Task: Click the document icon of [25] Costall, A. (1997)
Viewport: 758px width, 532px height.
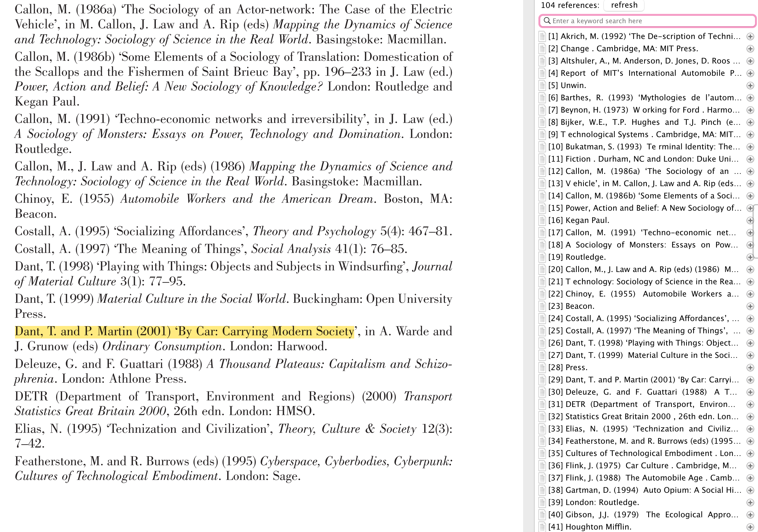Action: click(x=542, y=331)
